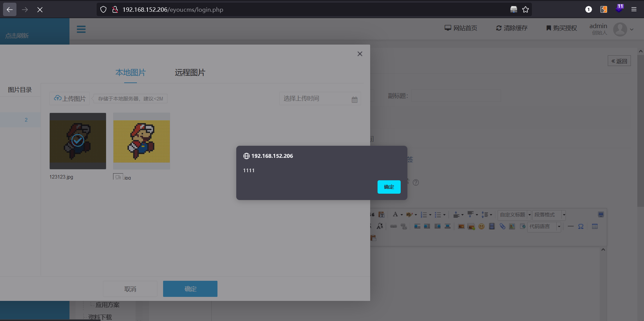Click image float right icon

[x=437, y=227]
